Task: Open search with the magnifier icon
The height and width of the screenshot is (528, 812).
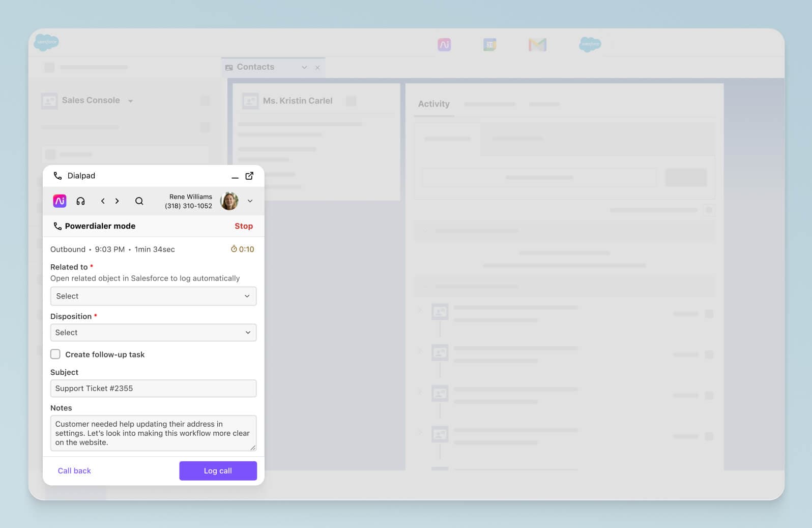Action: click(139, 201)
